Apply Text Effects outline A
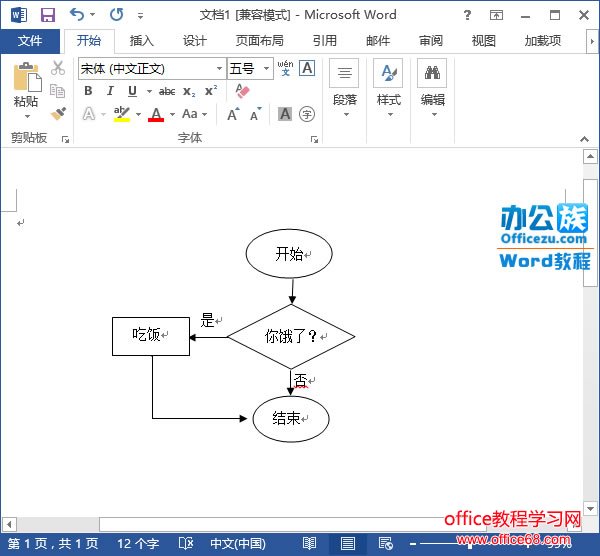 pos(89,114)
